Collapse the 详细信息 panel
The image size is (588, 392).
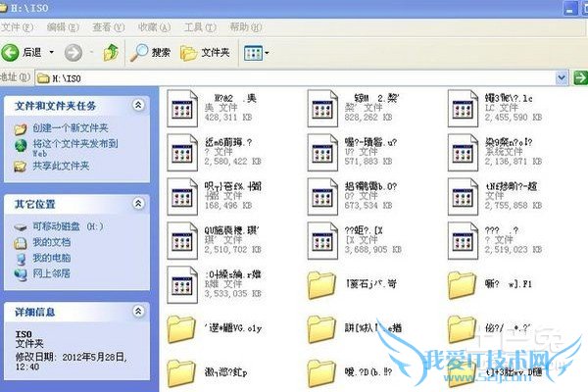click(x=138, y=312)
